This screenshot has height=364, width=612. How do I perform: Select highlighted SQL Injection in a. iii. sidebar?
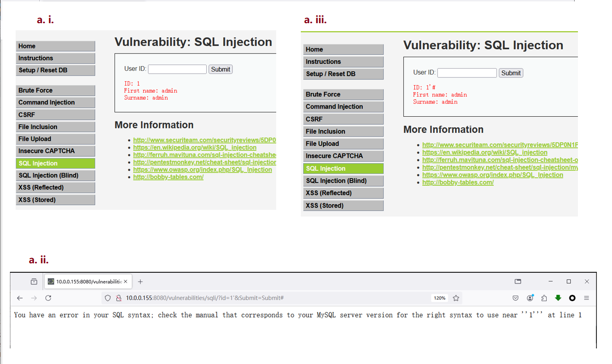[343, 168]
